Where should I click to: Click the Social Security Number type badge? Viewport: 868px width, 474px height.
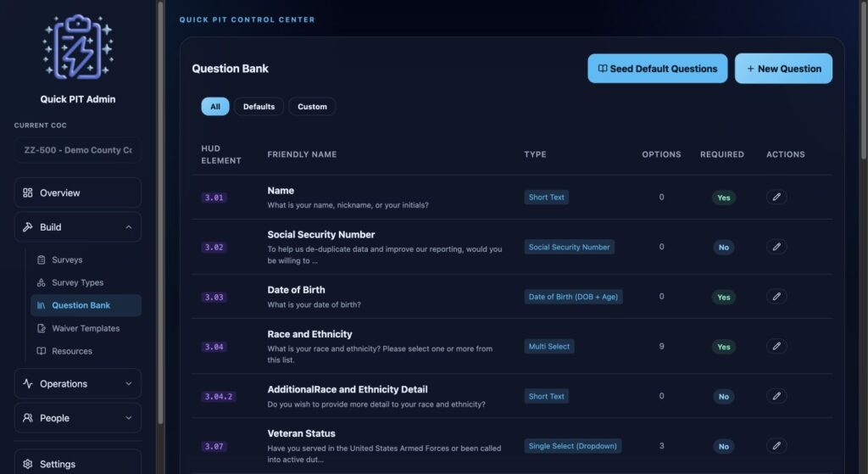(569, 247)
